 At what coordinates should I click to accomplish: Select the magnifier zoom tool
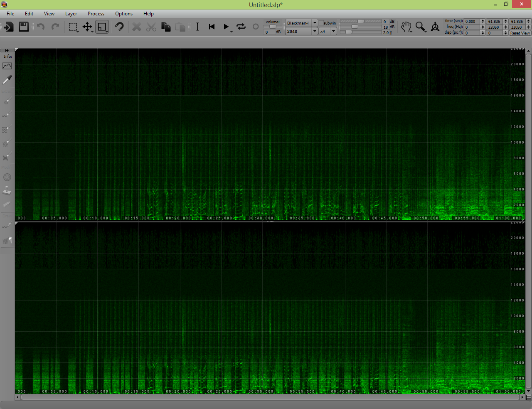click(421, 27)
